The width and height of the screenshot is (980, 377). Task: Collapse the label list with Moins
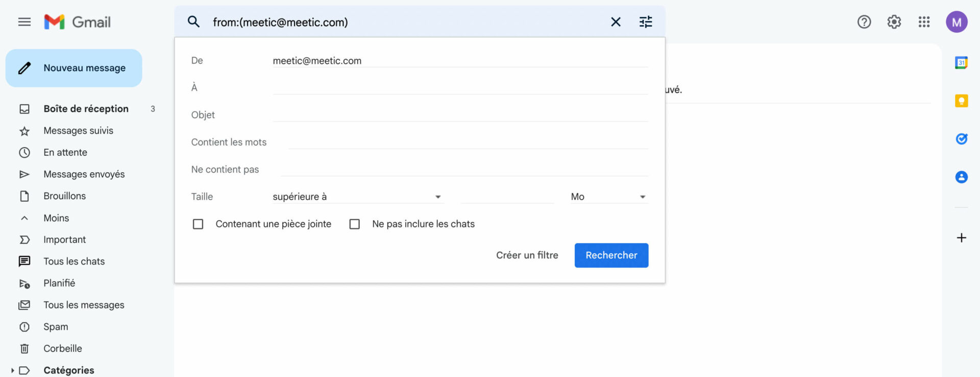(56, 218)
